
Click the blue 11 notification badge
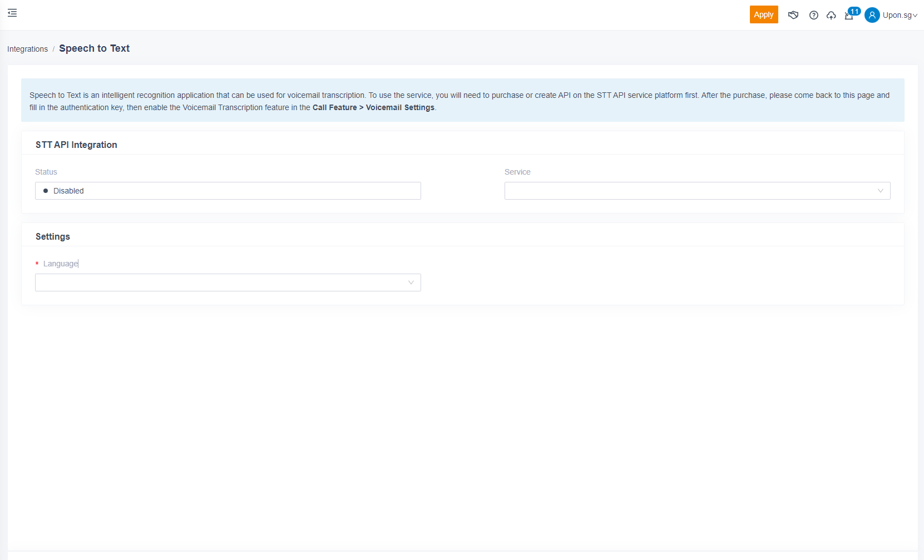coord(854,11)
